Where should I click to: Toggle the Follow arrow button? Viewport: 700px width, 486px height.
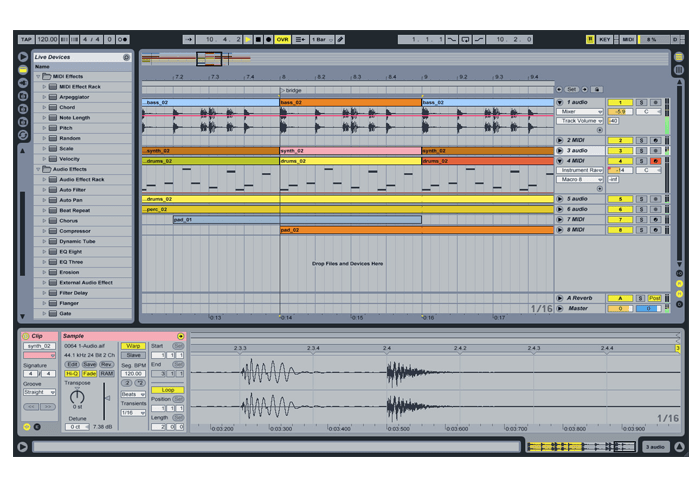point(188,39)
